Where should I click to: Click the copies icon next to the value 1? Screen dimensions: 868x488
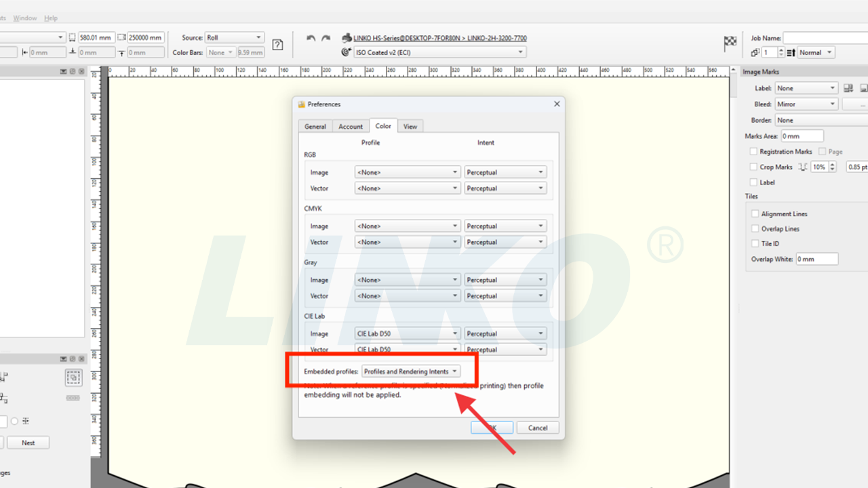(x=755, y=53)
